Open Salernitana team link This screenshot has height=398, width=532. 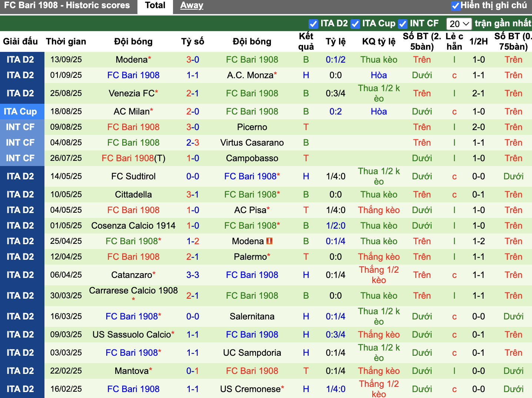coord(252,316)
